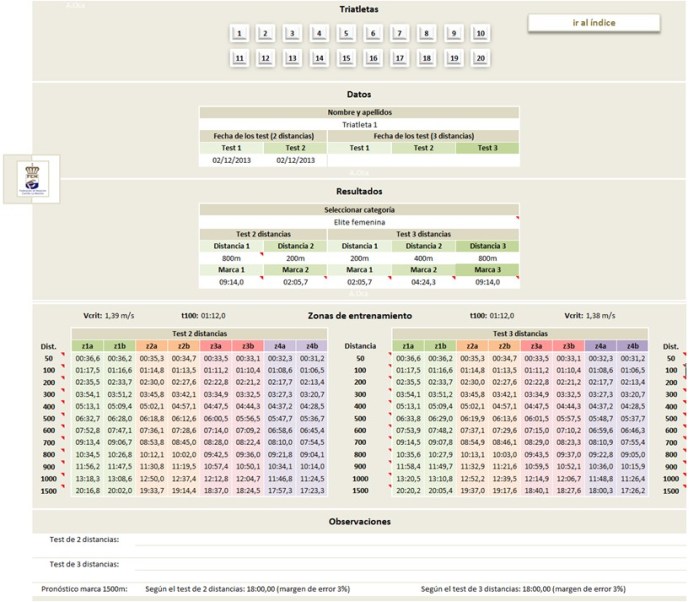Click the 'Test de 2 distancias' observations field

(400, 540)
